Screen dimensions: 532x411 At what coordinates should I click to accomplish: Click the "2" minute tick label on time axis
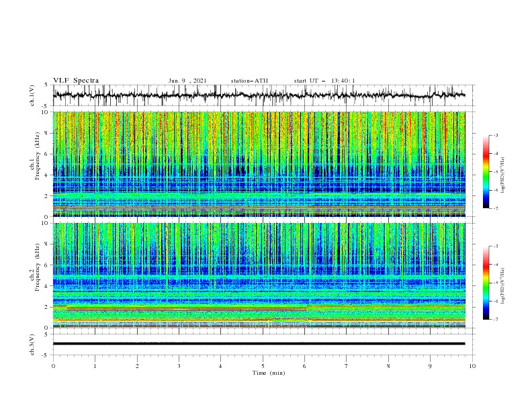pyautogui.click(x=137, y=366)
